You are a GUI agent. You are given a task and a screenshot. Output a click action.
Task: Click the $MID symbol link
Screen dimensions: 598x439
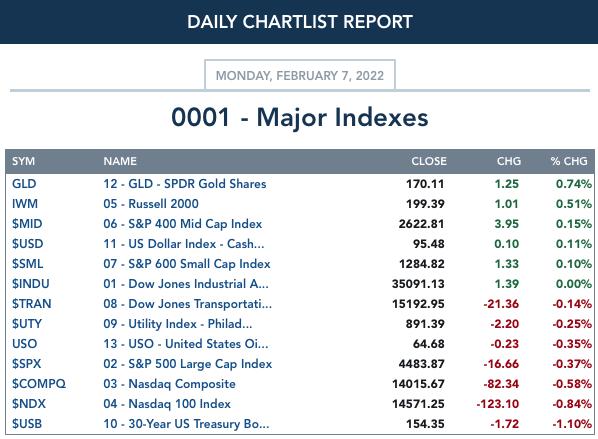(27, 224)
